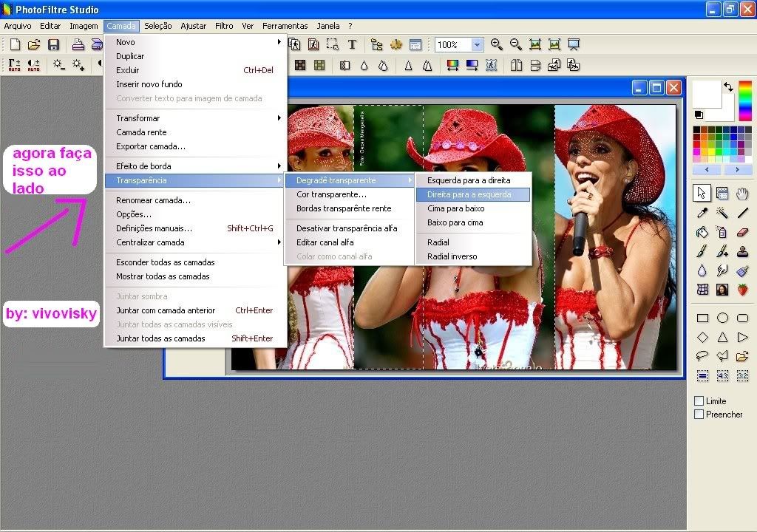Tick the Preencher checkbox
This screenshot has height=532, width=757.
[x=699, y=415]
